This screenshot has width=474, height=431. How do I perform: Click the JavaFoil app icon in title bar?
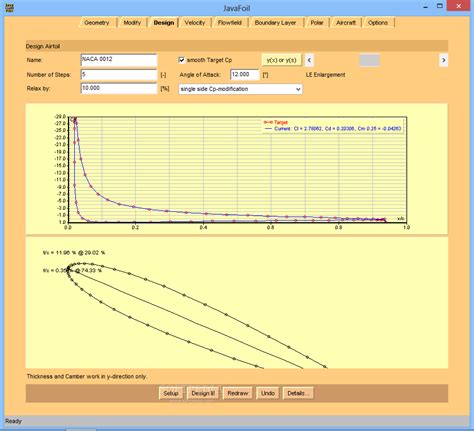[9, 8]
